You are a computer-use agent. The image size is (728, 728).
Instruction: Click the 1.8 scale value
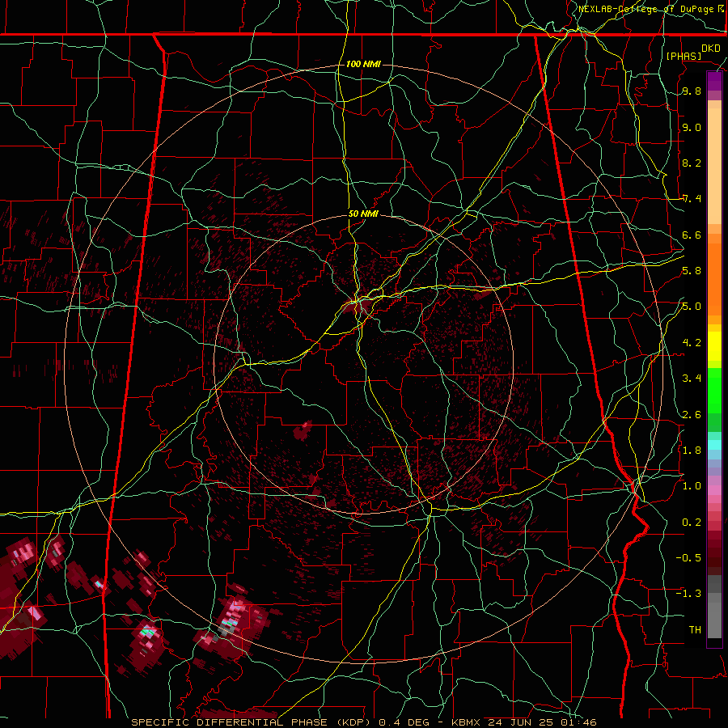coord(692,451)
